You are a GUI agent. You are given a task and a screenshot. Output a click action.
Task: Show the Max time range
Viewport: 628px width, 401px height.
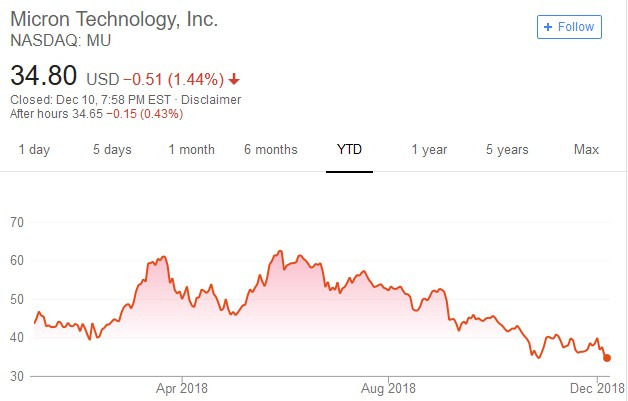[x=586, y=150]
